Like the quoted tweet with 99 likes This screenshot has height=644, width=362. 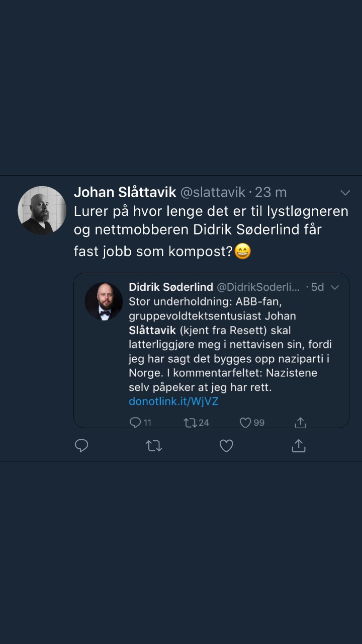245,423
